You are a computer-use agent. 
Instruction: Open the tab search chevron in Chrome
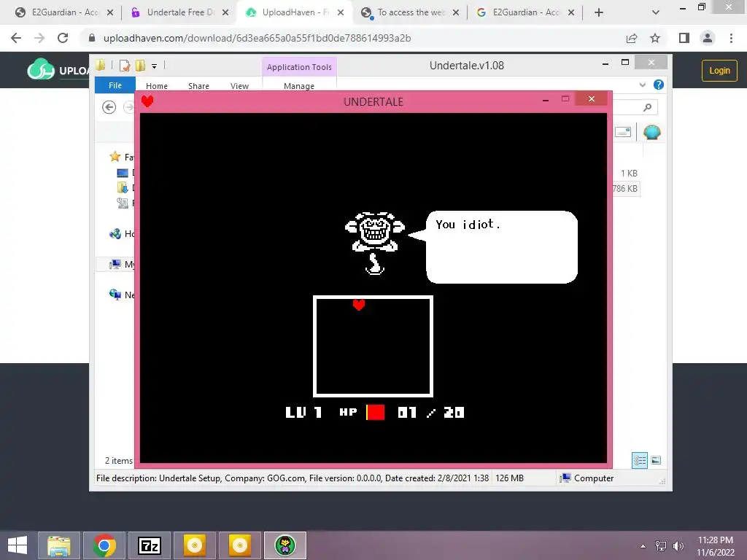click(656, 12)
